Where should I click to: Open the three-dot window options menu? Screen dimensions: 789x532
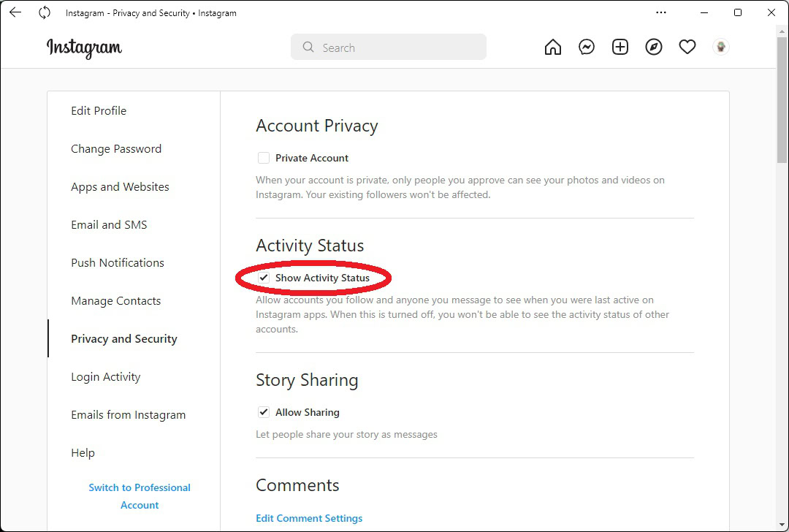coord(661,12)
